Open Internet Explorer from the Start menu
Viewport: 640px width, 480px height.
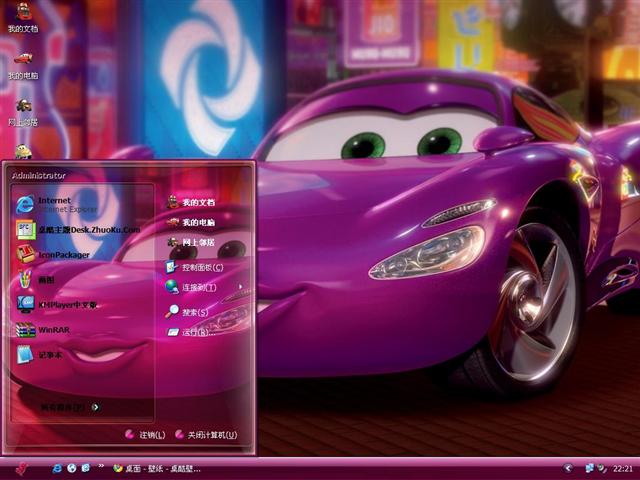tap(60, 203)
